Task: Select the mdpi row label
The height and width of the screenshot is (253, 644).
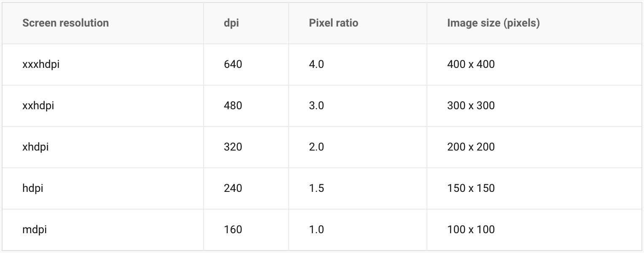Action: pyautogui.click(x=35, y=229)
